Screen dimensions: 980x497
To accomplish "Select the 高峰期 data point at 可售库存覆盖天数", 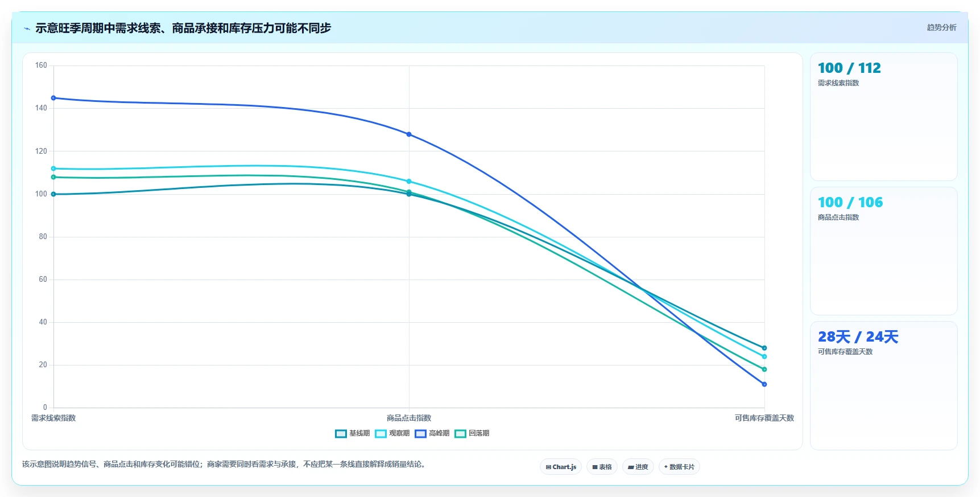I will click(x=764, y=384).
